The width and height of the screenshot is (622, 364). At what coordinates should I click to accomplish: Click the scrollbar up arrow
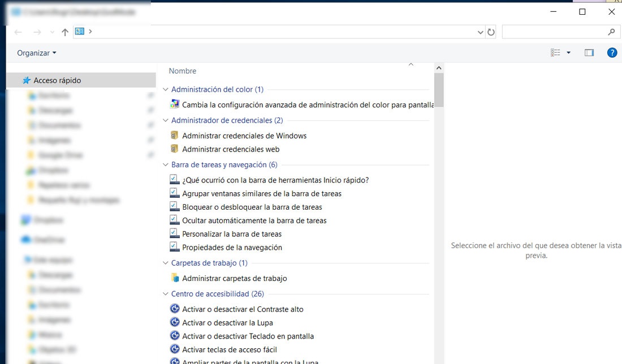pyautogui.click(x=439, y=67)
